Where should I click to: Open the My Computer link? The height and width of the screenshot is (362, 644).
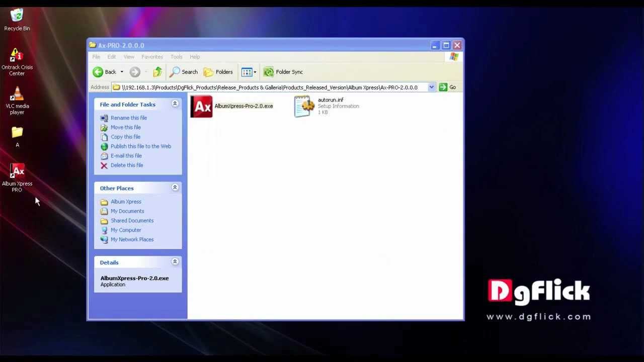[126, 230]
